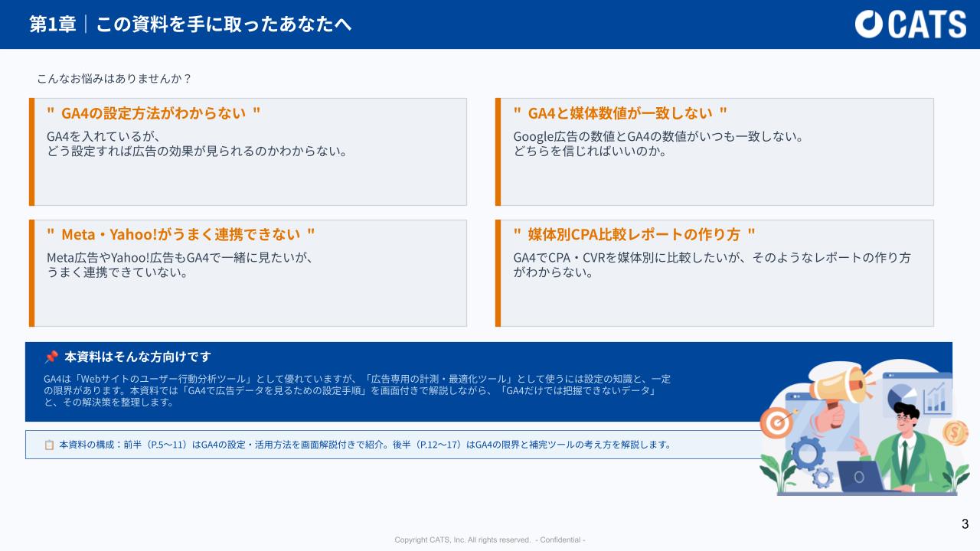This screenshot has height=551, width=980.
Task: Click text うまく連携できていない。
Action: tap(118, 272)
